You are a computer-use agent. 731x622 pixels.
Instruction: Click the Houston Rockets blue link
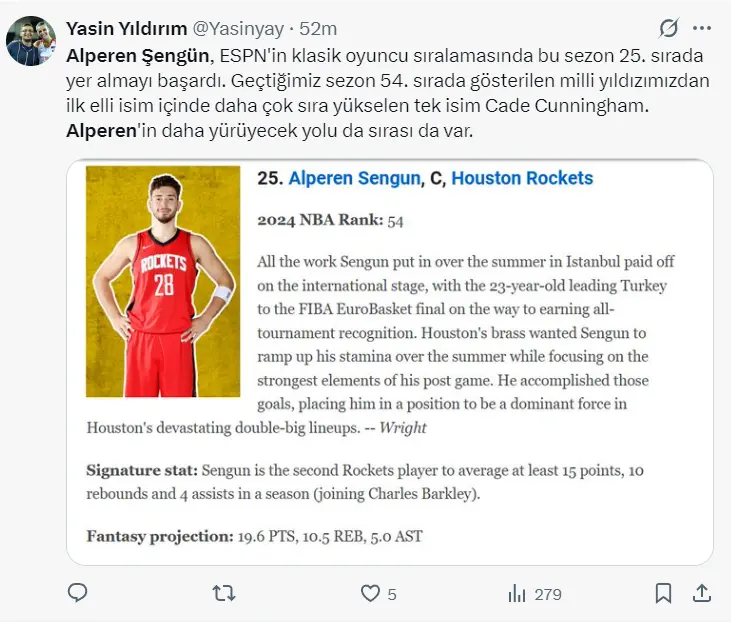click(522, 178)
